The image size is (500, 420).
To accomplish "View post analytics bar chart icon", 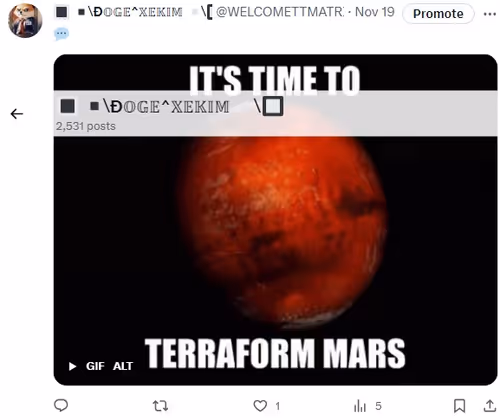I will coord(360,406).
